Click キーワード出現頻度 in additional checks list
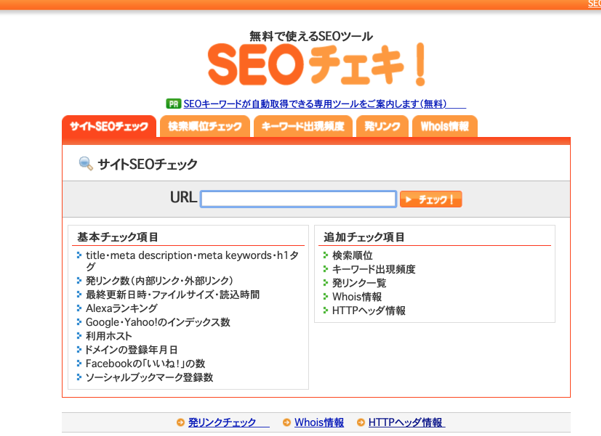Screen dimensions: 601x436 coord(374,269)
